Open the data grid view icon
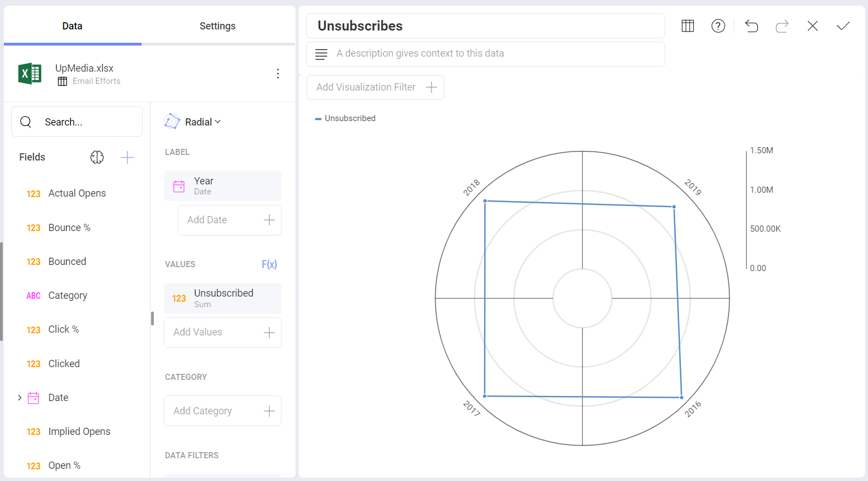Screen dimensions: 868x481 tap(688, 26)
